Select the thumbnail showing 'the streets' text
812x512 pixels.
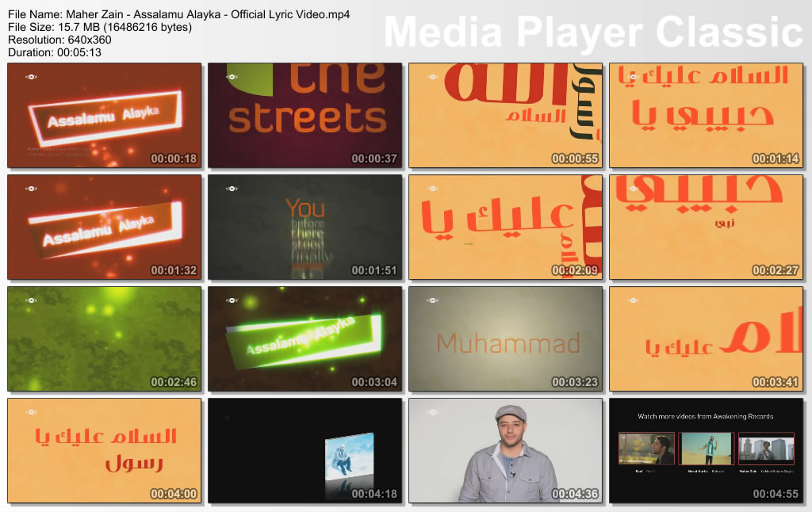(x=305, y=116)
